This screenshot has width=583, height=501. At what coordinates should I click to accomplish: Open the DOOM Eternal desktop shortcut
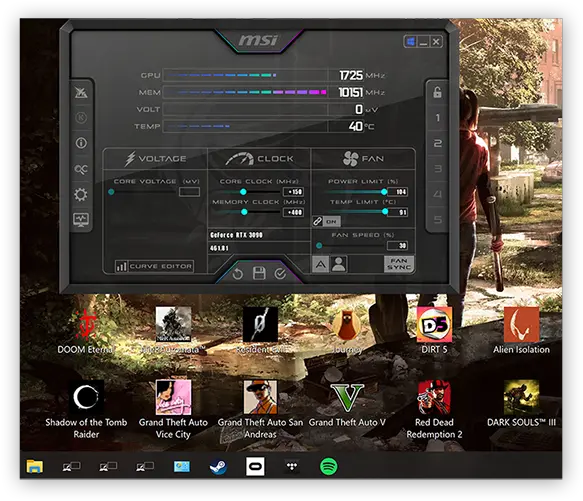(x=86, y=330)
